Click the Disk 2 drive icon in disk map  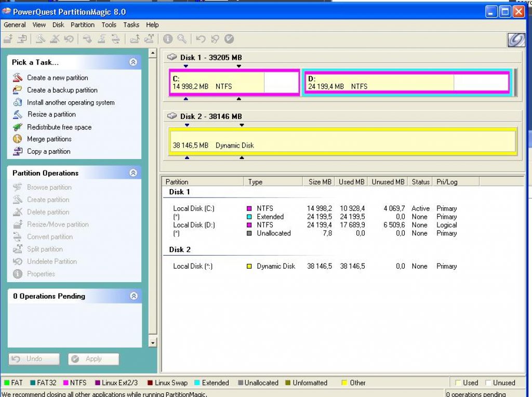pos(172,116)
